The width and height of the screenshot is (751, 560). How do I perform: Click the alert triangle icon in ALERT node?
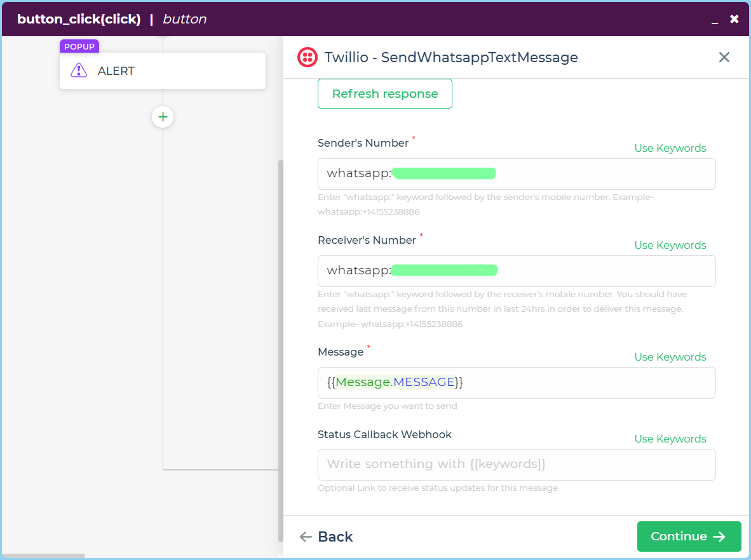pyautogui.click(x=78, y=70)
